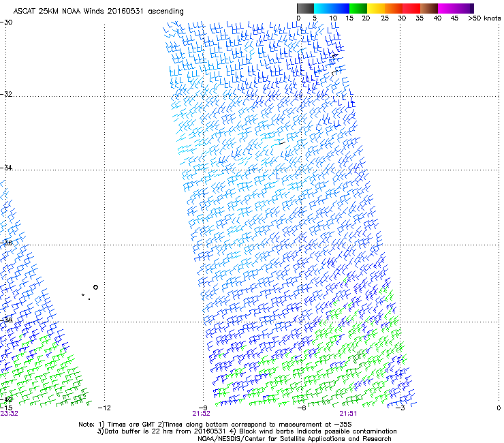Screen dimensions: 504x443
Task: Click the legend value 25
Action: (x=385, y=18)
